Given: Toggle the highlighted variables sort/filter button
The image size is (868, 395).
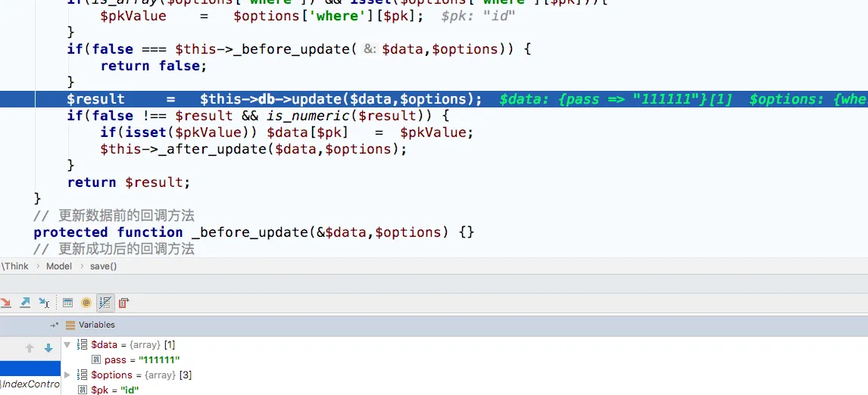Looking at the screenshot, I should click(x=105, y=303).
